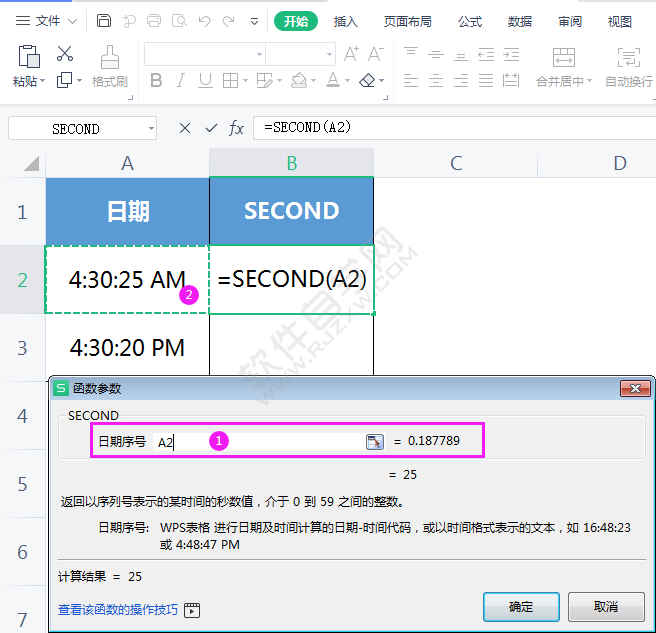The image size is (656, 633).
Task: Confirm dialog with 确定 button
Action: pyautogui.click(x=521, y=606)
